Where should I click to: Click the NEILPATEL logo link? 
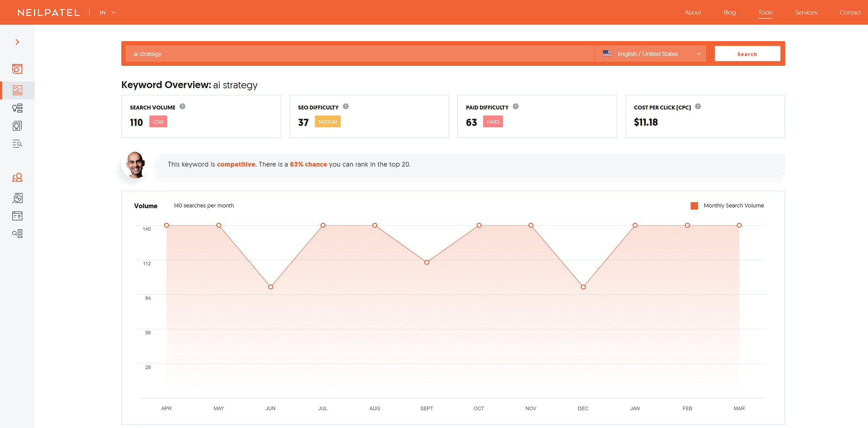[48, 12]
